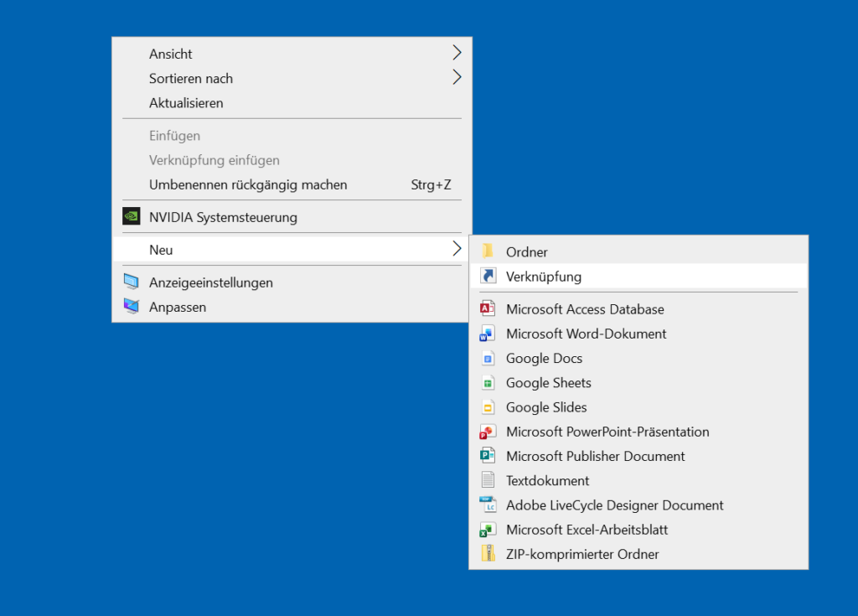This screenshot has width=858, height=616.
Task: Choose Google Docs in the submenu
Action: coord(544,358)
